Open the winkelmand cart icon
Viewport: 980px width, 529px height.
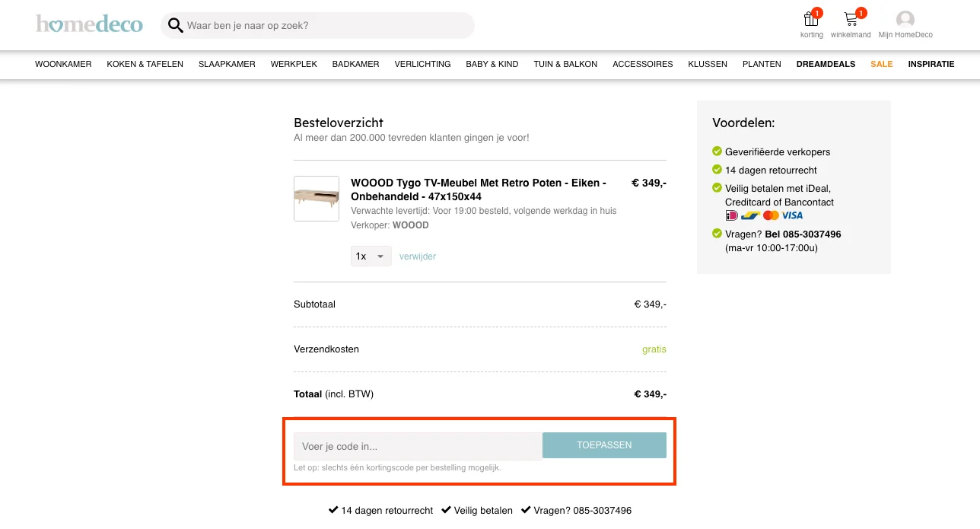(850, 18)
